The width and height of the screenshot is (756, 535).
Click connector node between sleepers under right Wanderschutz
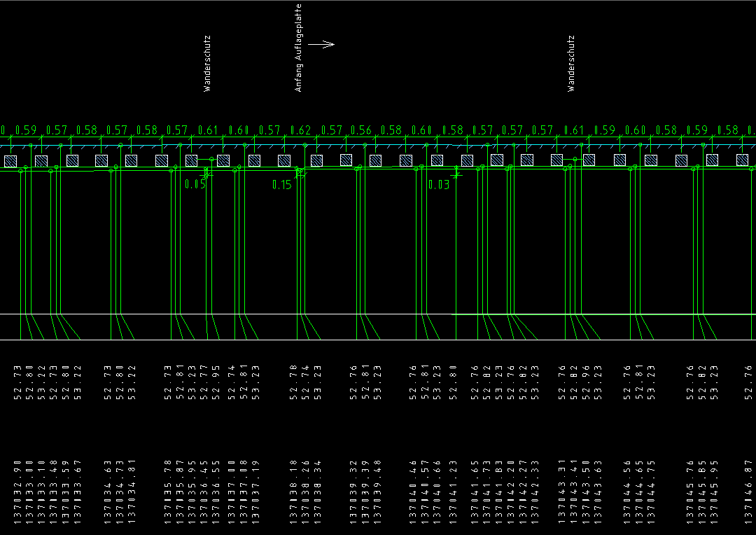click(x=575, y=160)
